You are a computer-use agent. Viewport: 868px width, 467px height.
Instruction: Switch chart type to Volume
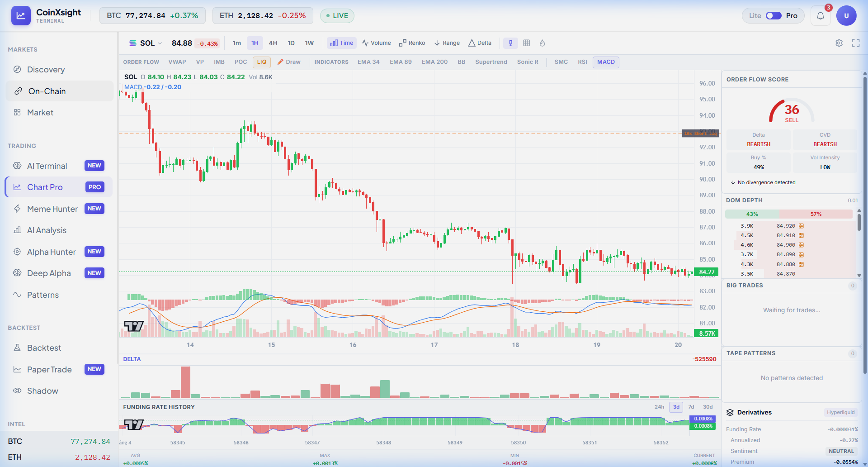point(376,43)
